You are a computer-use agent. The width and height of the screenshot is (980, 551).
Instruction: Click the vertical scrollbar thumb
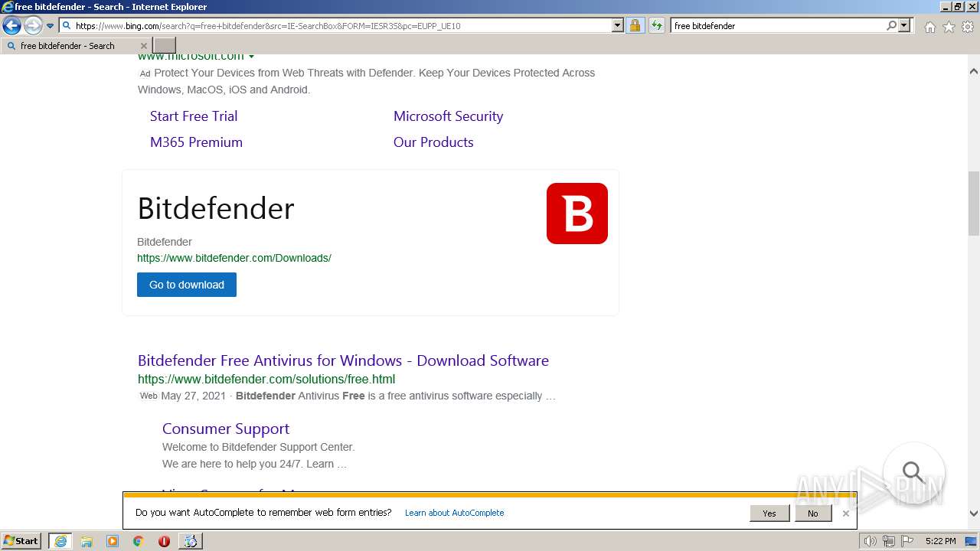point(974,204)
